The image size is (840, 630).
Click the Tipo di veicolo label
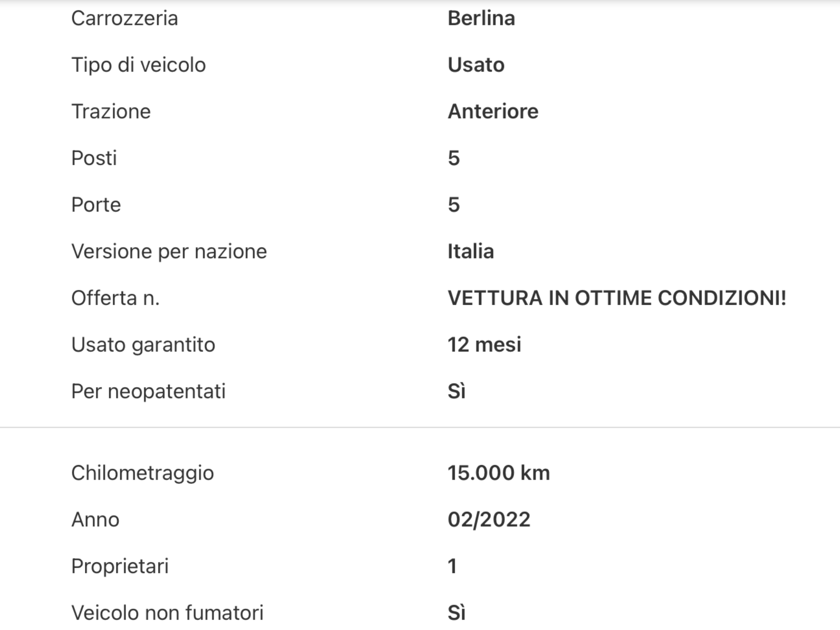139,65
